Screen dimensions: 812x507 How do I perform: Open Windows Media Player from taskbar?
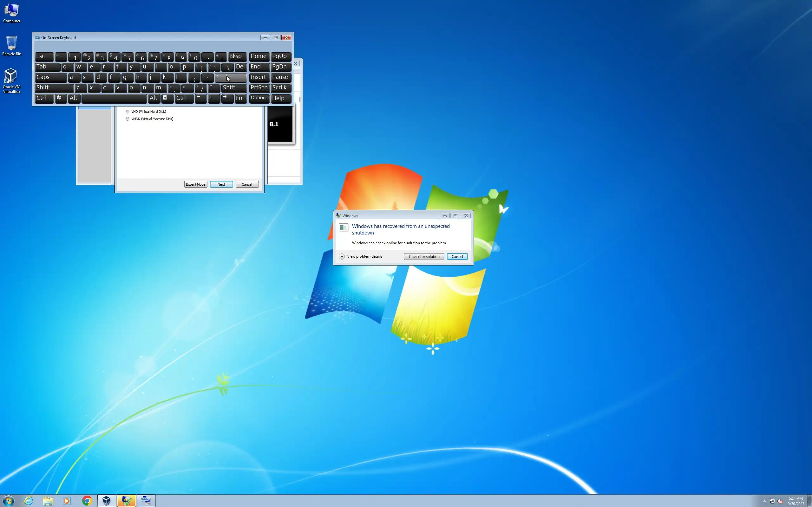tap(67, 501)
